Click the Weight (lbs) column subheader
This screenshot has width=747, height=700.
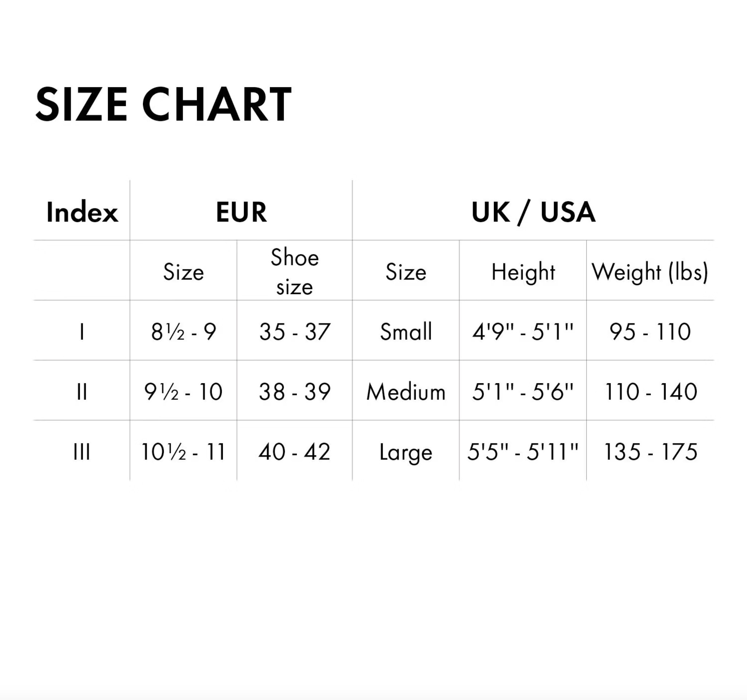tap(650, 272)
